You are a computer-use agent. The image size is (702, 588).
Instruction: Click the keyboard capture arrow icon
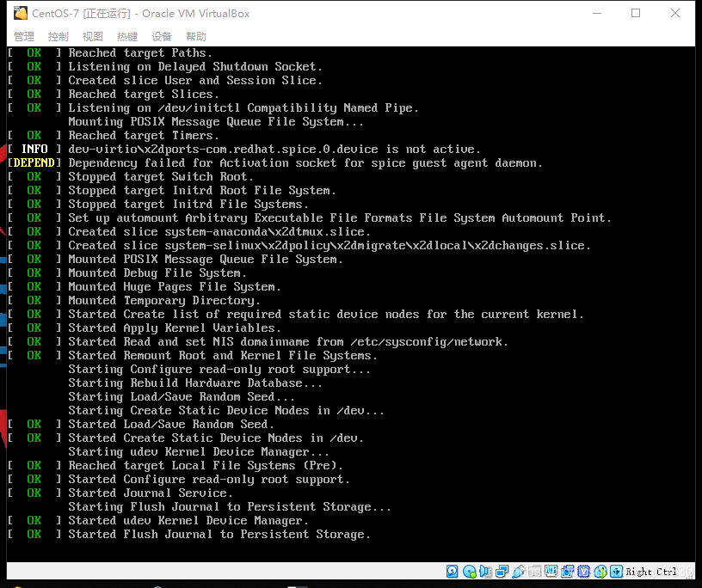coord(617,572)
